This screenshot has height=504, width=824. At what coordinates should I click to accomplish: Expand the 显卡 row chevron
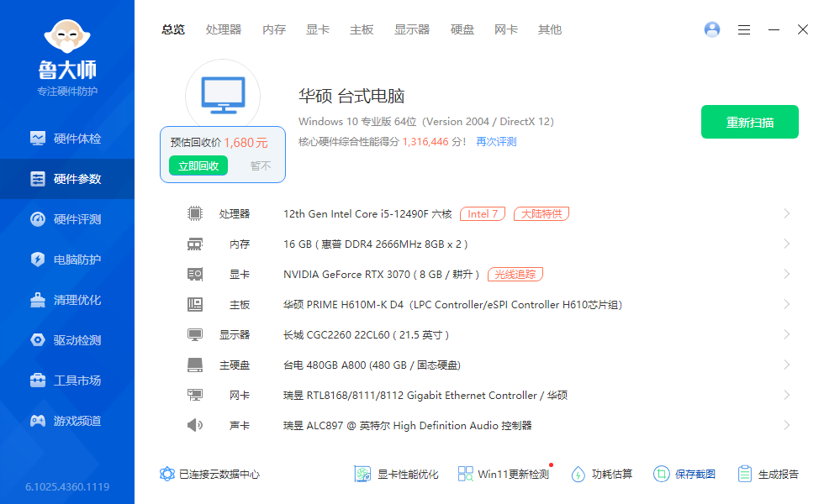[787, 275]
